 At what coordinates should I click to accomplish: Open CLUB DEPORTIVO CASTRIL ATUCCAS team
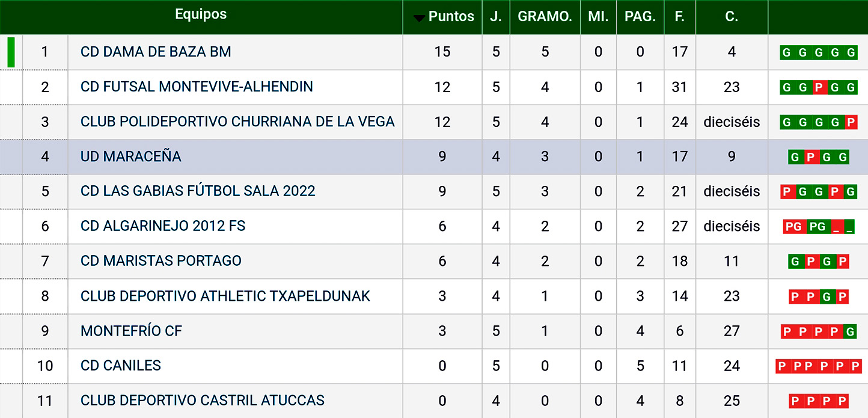pyautogui.click(x=203, y=401)
